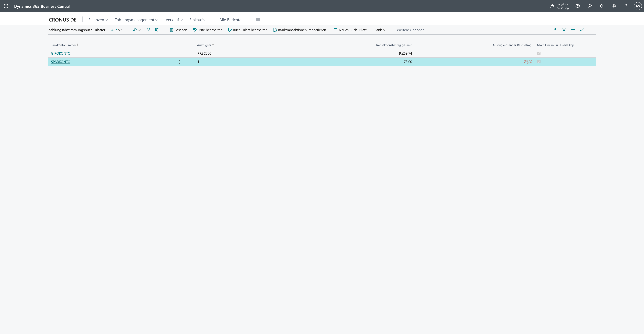Open the Finanzen navigation dropdown

(98, 20)
